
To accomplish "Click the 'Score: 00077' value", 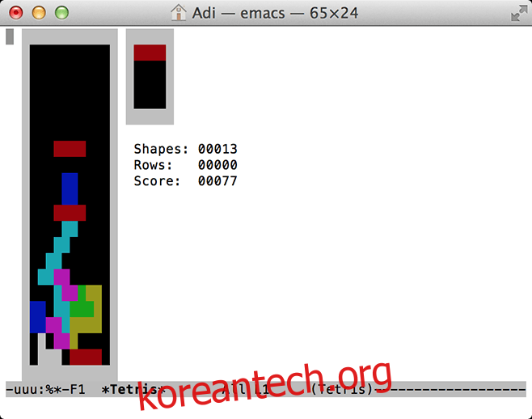I will coord(186,181).
